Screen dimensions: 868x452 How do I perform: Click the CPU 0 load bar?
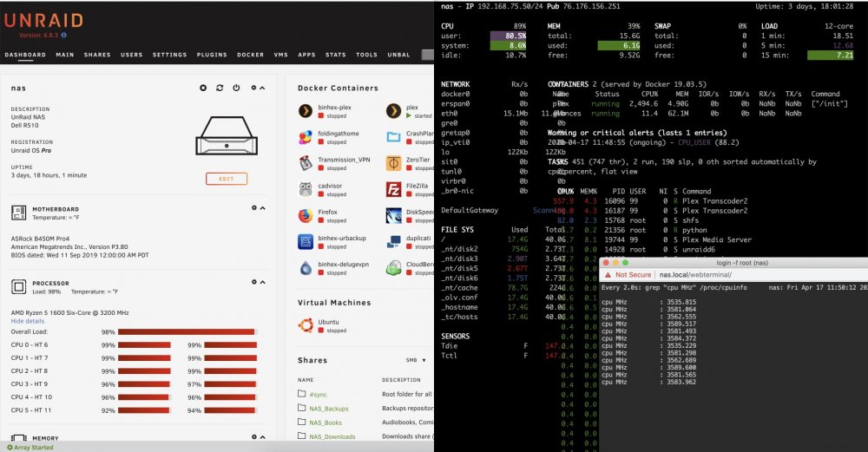click(x=144, y=345)
